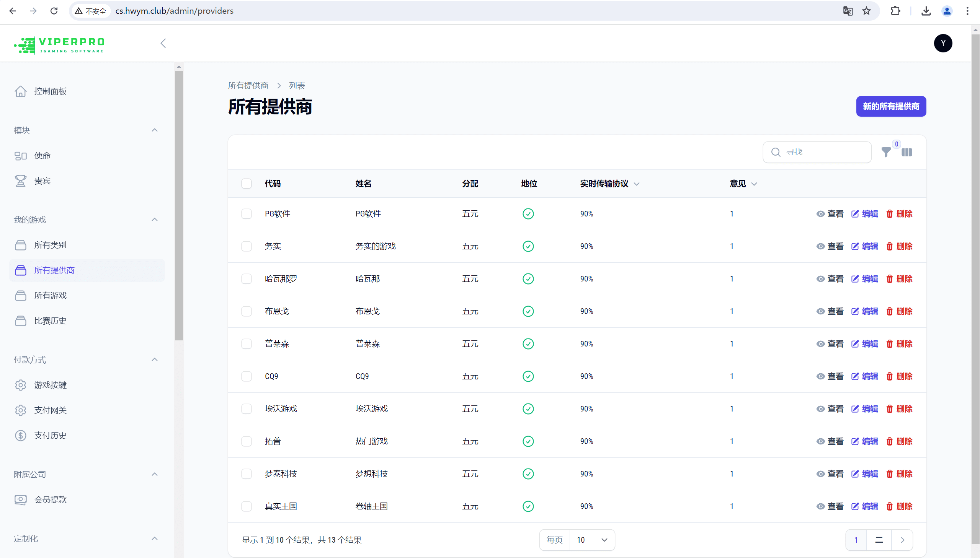Viewport: 980px width, 558px height.
Task: Open the per-page count dropdown
Action: click(592, 540)
